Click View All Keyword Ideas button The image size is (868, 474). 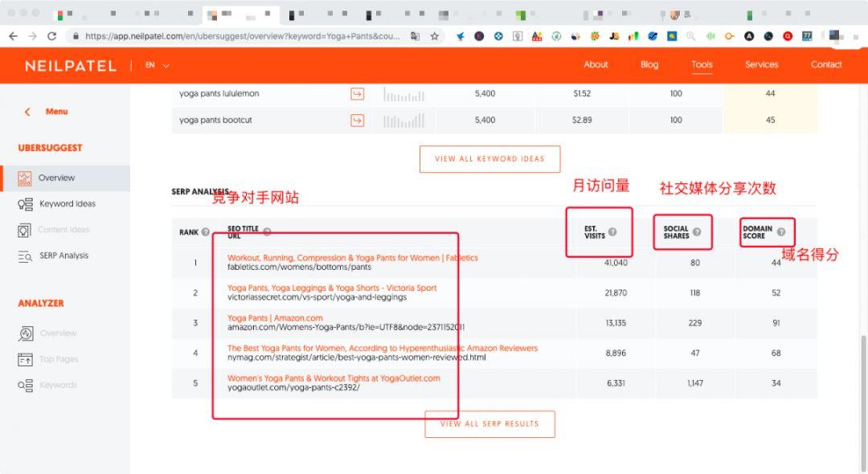(x=490, y=159)
